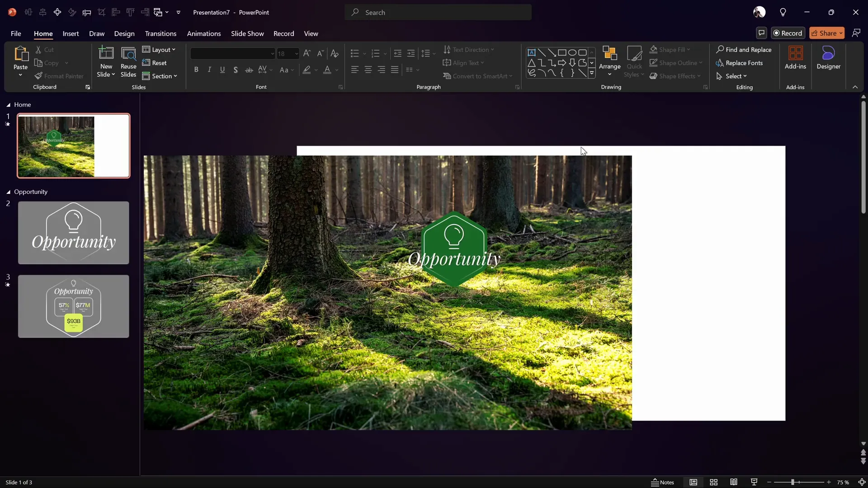The height and width of the screenshot is (488, 868).
Task: Click the Share button
Action: tap(825, 33)
